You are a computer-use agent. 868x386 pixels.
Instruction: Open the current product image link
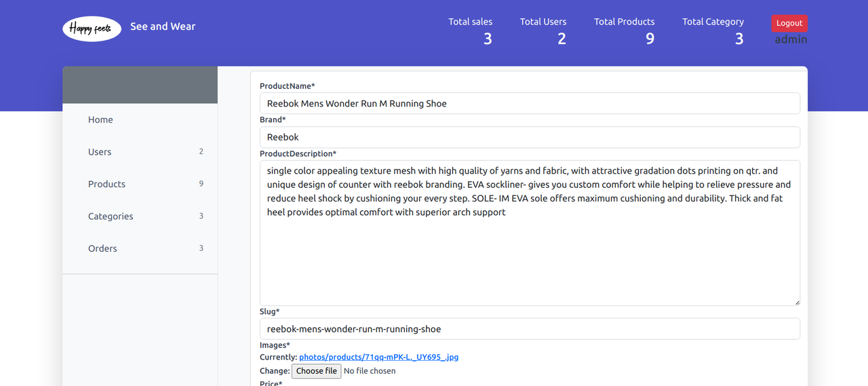379,357
